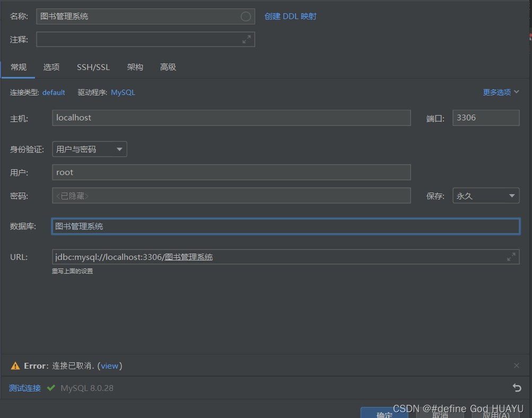Expand the 注释 field editor
The height and width of the screenshot is (418, 532).
[246, 39]
